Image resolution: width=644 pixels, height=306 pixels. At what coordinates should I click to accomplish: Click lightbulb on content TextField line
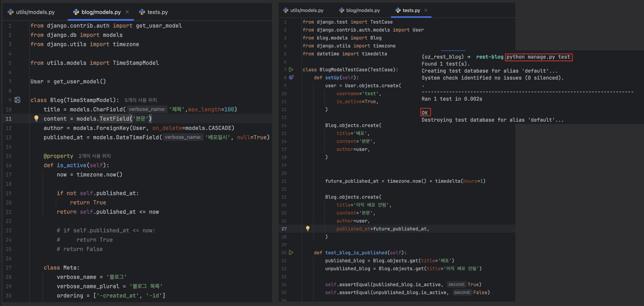tap(36, 118)
